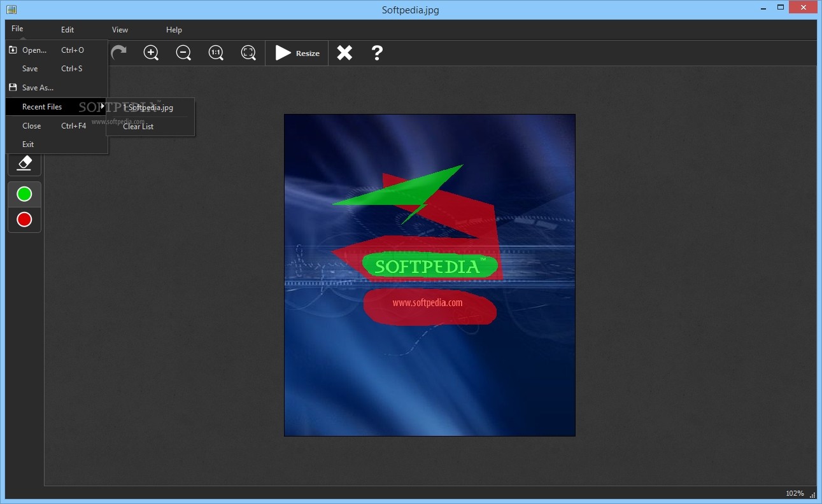Select the eraser tool
This screenshot has height=504, width=822.
[25, 164]
